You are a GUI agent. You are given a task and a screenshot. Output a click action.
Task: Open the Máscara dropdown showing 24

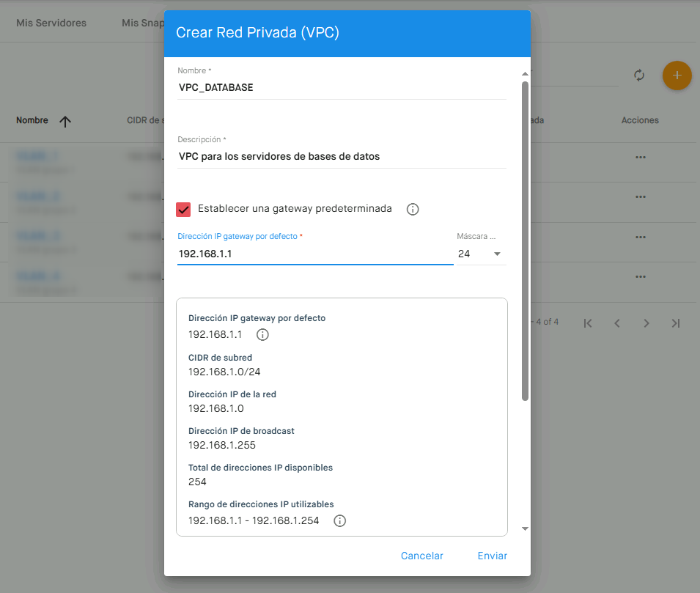(x=481, y=254)
